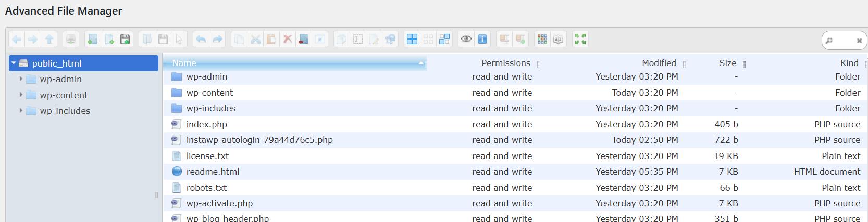Toggle fullscreen with green arrows icon
This screenshot has width=868, height=222.
(x=580, y=40)
